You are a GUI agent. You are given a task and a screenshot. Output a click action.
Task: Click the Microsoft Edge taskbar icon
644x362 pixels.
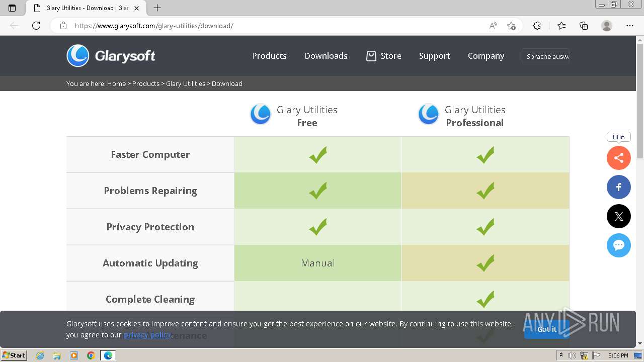(108, 355)
